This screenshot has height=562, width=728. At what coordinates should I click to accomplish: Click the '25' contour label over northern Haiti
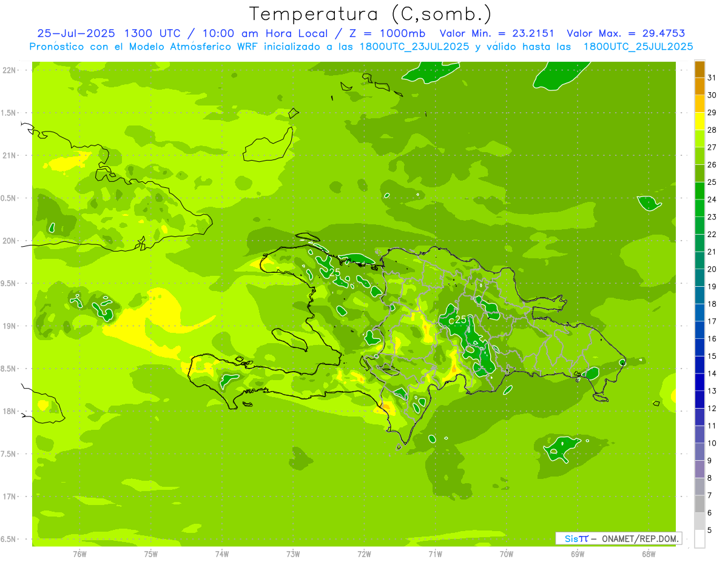[334, 273]
